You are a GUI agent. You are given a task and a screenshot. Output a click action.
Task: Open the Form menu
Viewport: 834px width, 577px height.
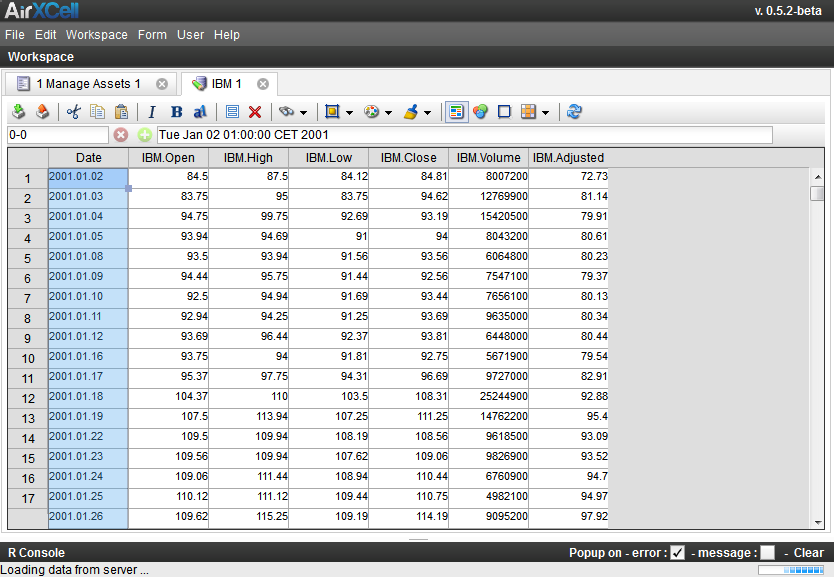pos(152,35)
